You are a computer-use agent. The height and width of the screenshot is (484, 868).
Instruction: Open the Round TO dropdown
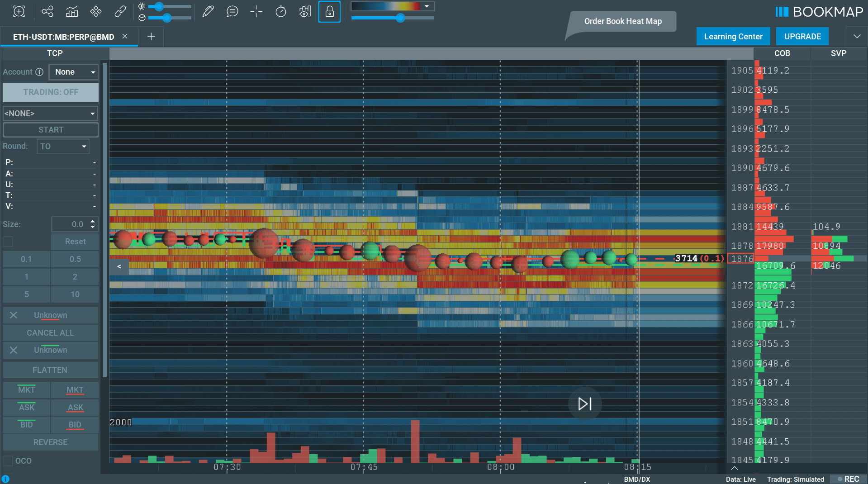click(x=63, y=146)
